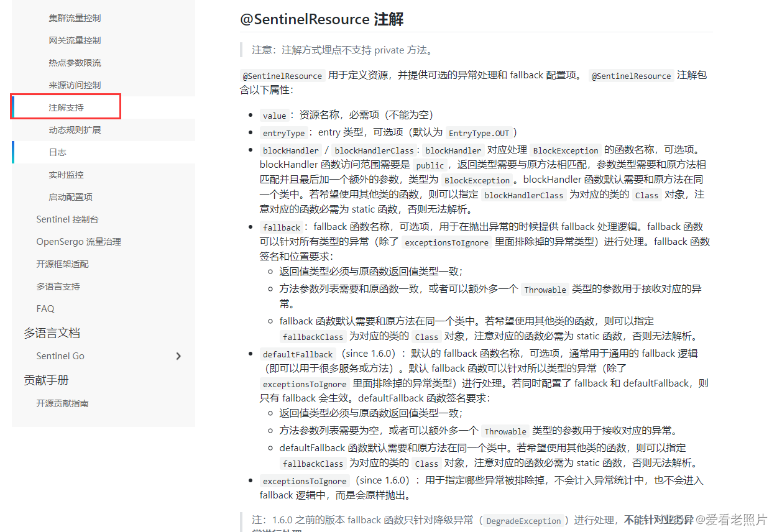Click 贡献手册 sidebar heading
Image resolution: width=777 pixels, height=532 pixels.
[46, 380]
